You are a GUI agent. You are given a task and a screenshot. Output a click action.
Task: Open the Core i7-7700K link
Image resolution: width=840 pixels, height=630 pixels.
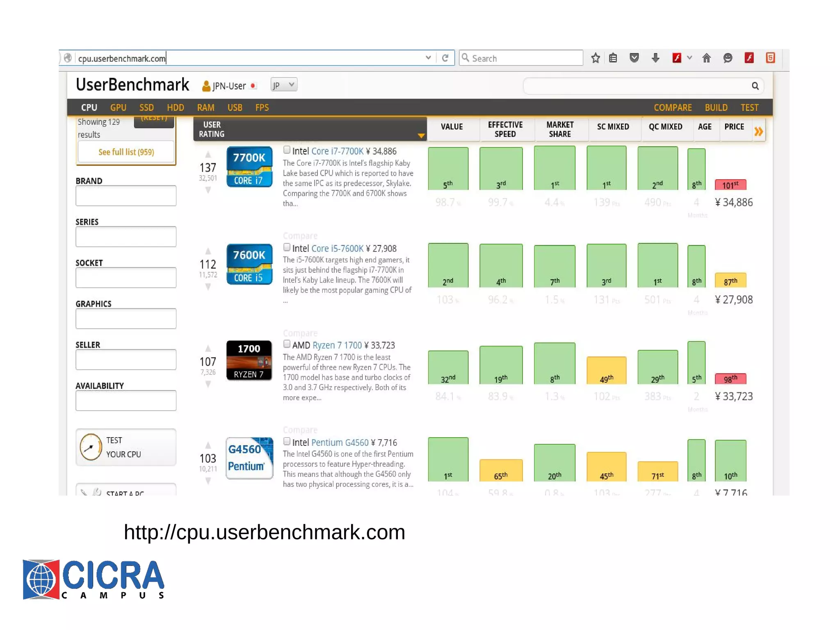(x=337, y=151)
